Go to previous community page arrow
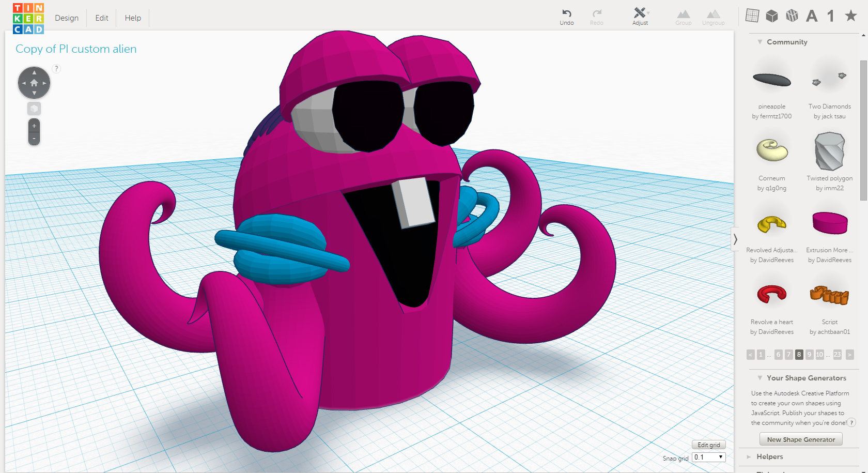The image size is (868, 473). tap(751, 355)
